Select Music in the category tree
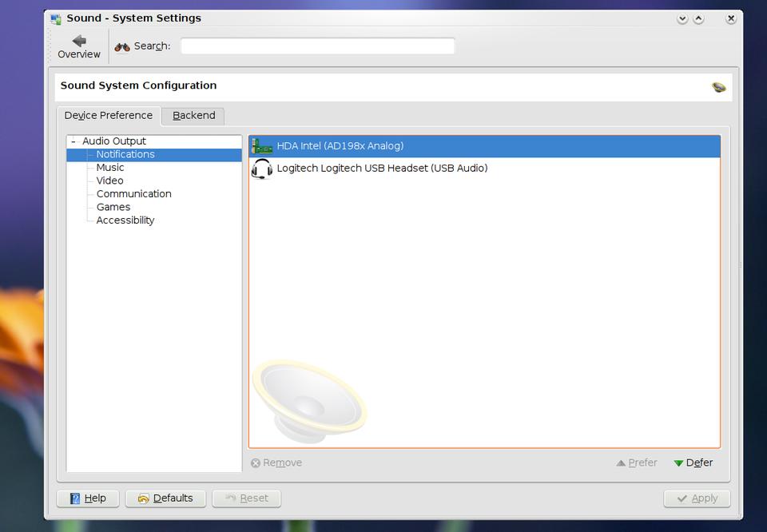 (110, 168)
